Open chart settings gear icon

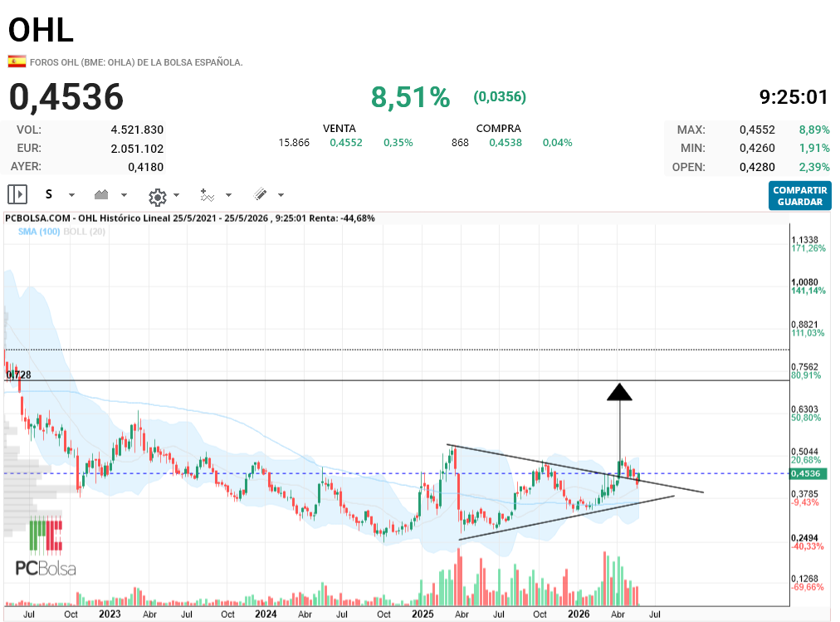158,197
